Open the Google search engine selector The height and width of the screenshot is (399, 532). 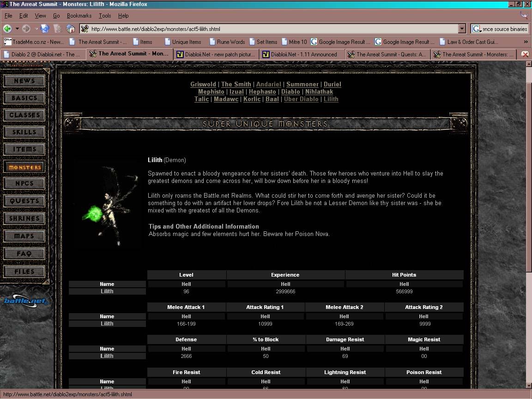(x=477, y=29)
